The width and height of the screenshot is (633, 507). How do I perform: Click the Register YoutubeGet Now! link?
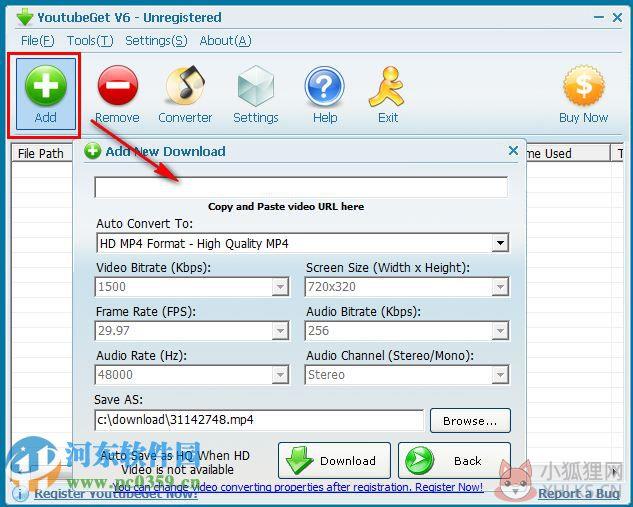pos(116,493)
